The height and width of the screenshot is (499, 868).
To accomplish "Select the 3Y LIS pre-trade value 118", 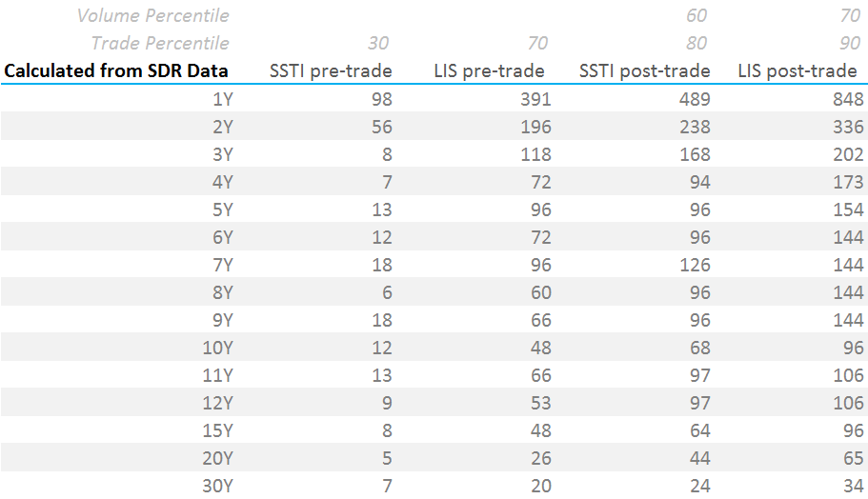I will (x=535, y=154).
